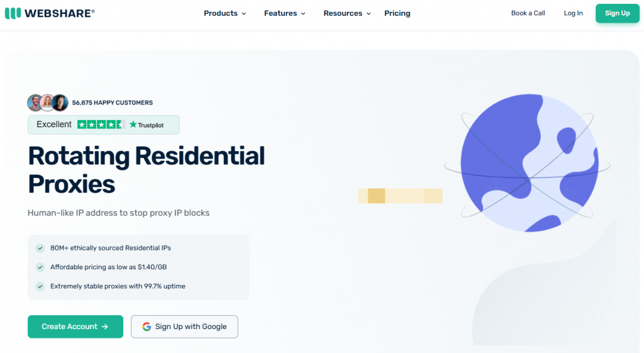This screenshot has width=644, height=353.
Task: Expand the Products dropdown menu
Action: [225, 13]
